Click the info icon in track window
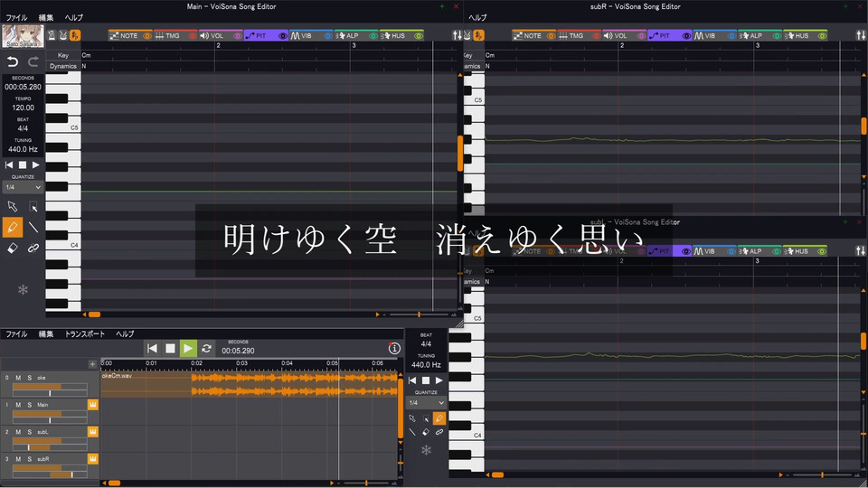The image size is (868, 488). pyautogui.click(x=394, y=348)
